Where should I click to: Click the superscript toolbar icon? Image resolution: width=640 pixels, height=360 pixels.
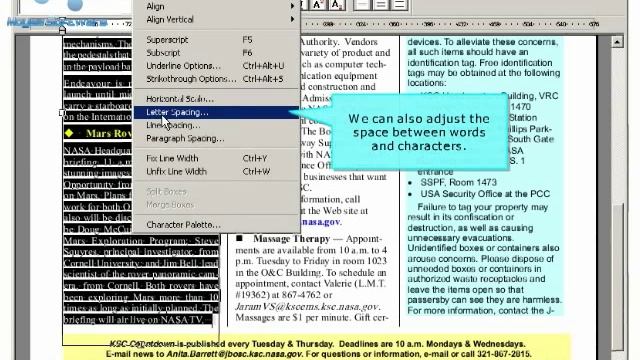coord(318,4)
